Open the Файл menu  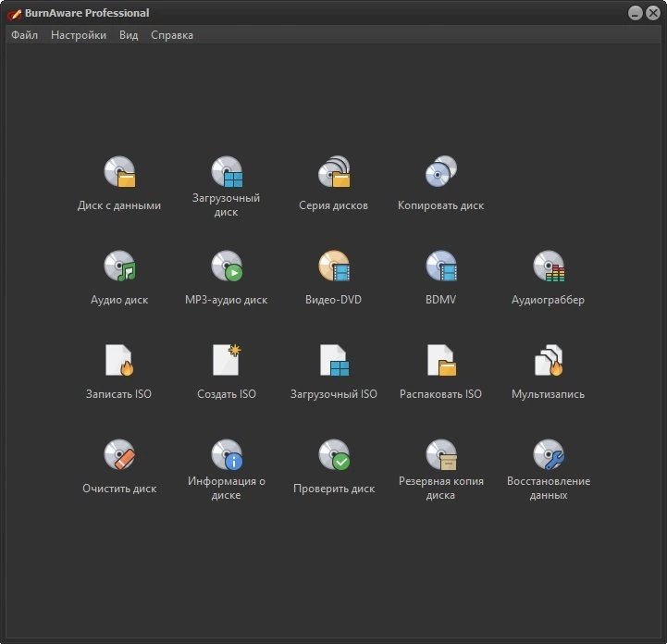tap(24, 35)
